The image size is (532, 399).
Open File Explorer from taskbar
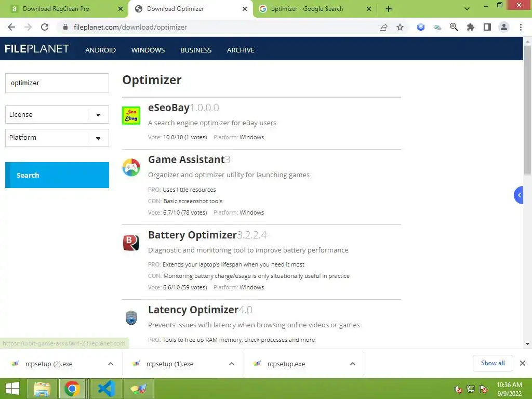click(x=42, y=389)
